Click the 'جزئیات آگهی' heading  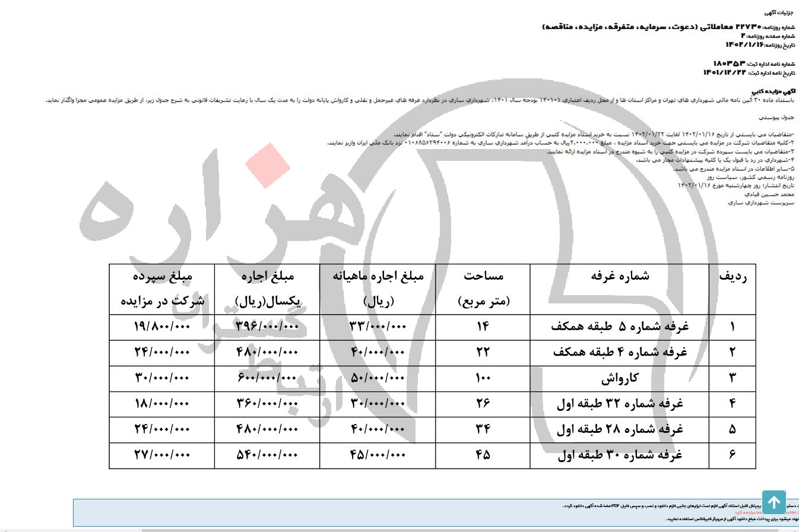pos(779,12)
